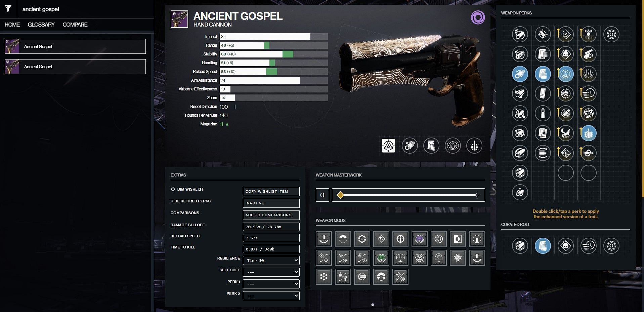
Task: Select the skull-diamond perk in Curated Roll
Action: coord(566,246)
